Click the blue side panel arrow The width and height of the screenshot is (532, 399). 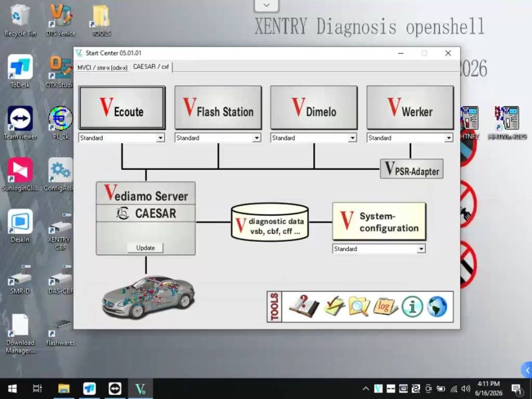coord(527,370)
